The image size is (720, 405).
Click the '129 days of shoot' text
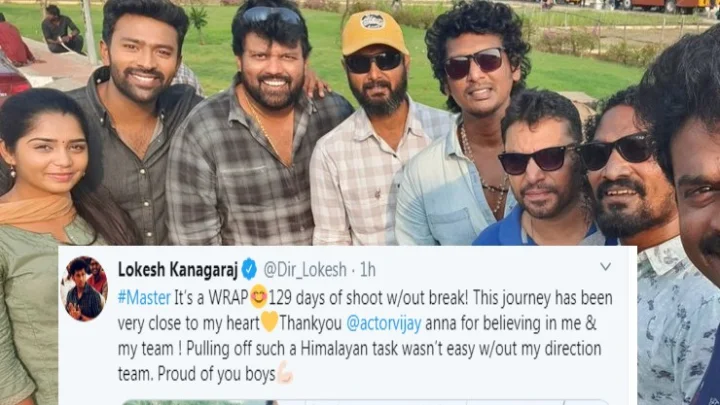tap(326, 298)
